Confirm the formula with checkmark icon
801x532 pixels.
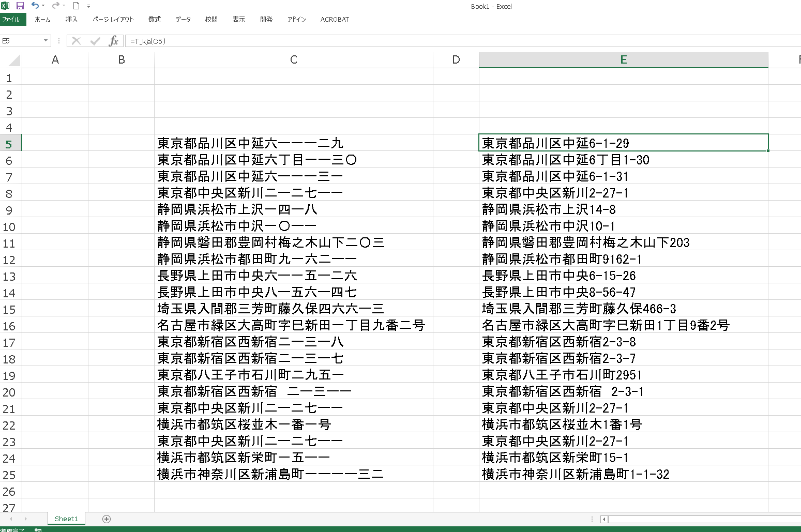[x=95, y=41]
